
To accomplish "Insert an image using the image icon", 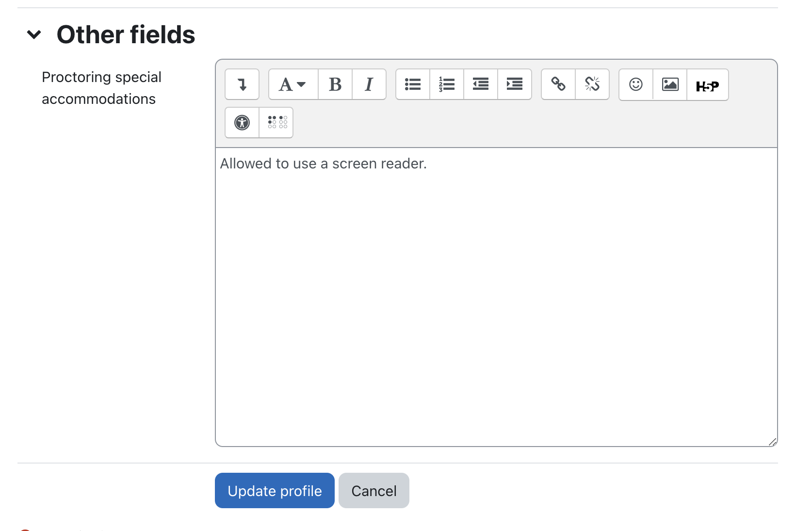I will 670,84.
